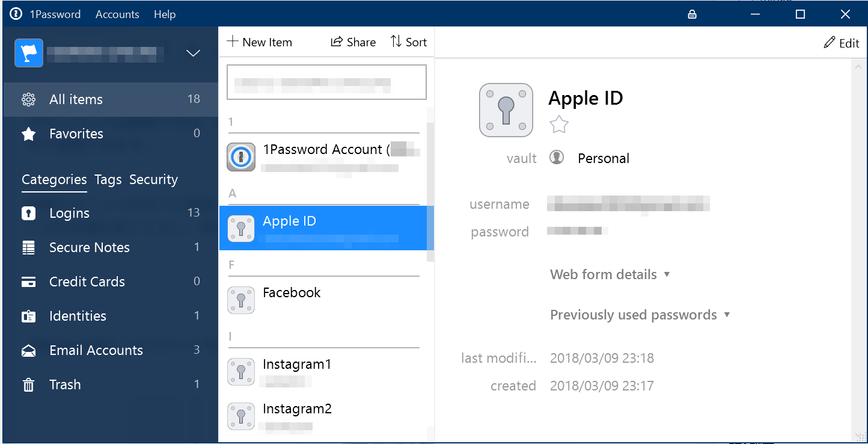Click the lock icon in title bar
868x444 pixels.
pos(692,14)
